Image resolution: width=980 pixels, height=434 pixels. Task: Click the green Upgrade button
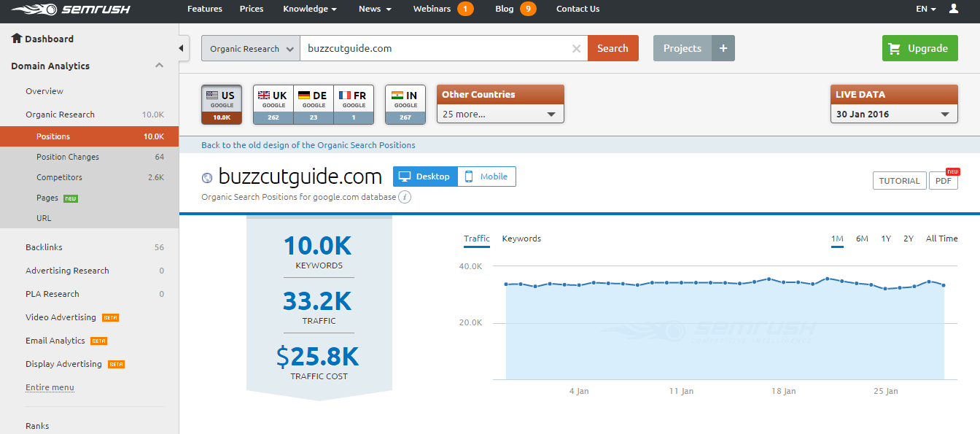click(x=919, y=48)
